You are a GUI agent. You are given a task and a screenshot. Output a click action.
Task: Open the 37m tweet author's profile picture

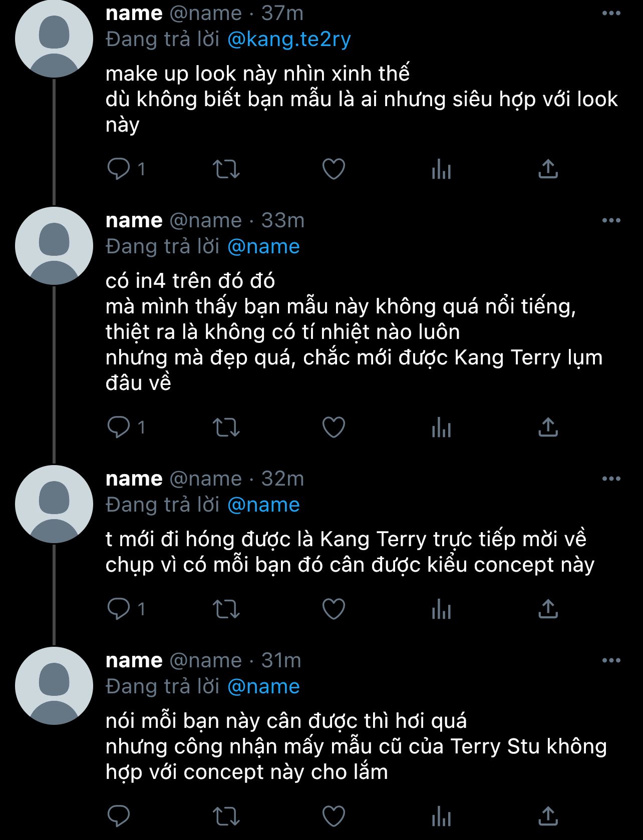[54, 39]
